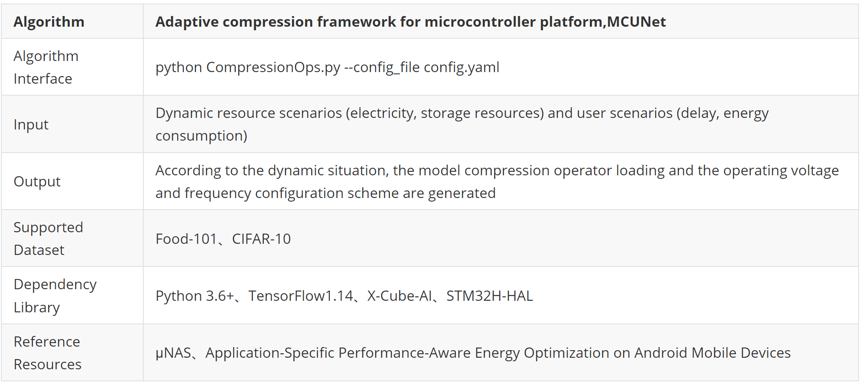This screenshot has width=868, height=392.
Task: Select the 'Input' row label
Action: pos(31,125)
